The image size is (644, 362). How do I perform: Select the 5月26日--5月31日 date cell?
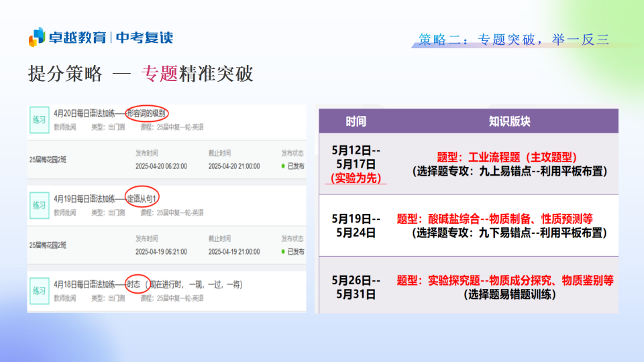[x=356, y=288]
